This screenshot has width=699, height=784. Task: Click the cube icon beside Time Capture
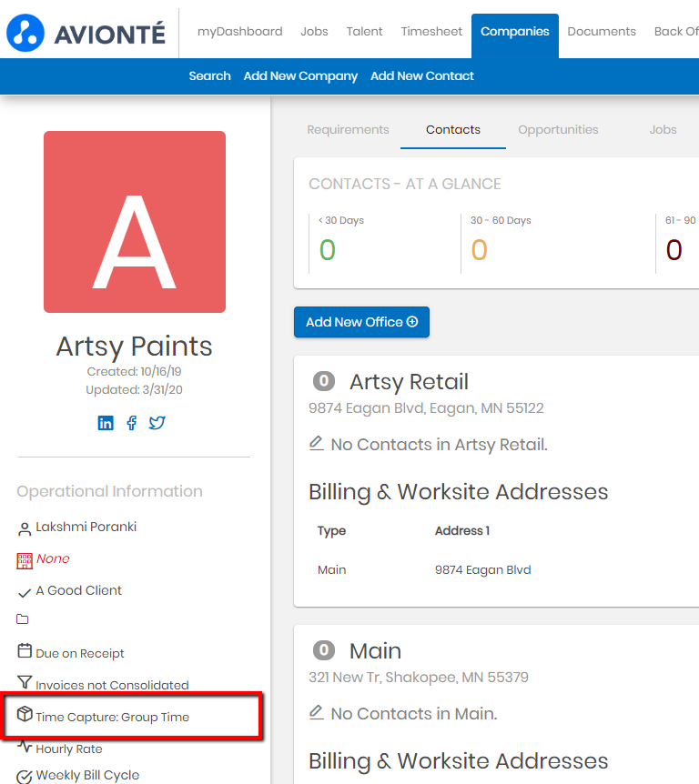25,716
